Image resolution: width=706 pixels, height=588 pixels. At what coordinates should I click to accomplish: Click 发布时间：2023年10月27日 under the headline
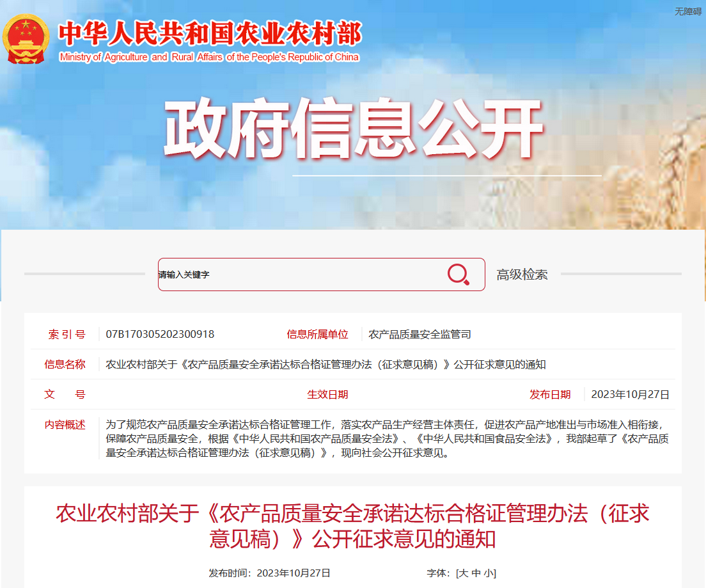pyautogui.click(x=269, y=573)
